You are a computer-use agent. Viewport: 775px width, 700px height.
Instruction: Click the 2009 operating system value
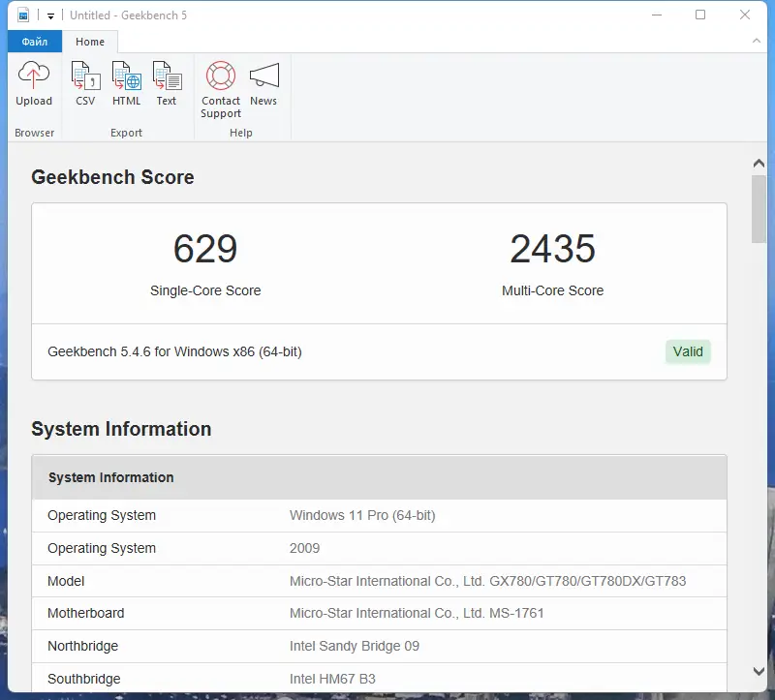[304, 548]
